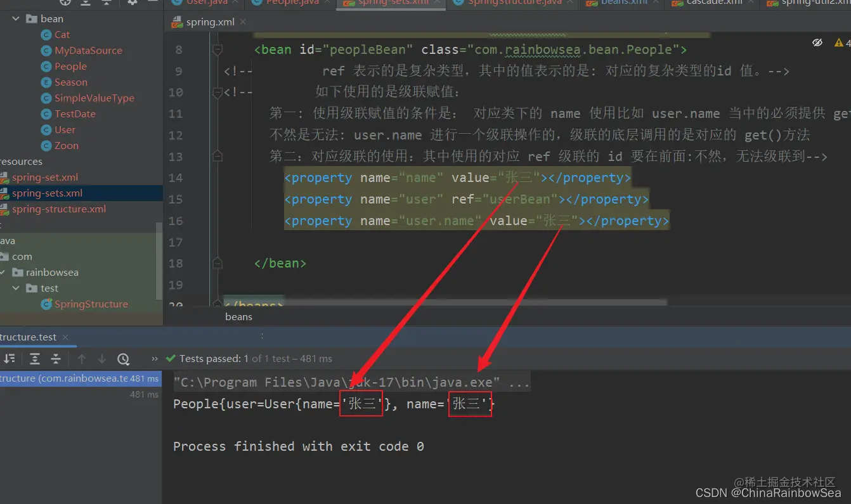Click Expand All icon in test toolbar
This screenshot has width=851, height=504.
(x=35, y=359)
